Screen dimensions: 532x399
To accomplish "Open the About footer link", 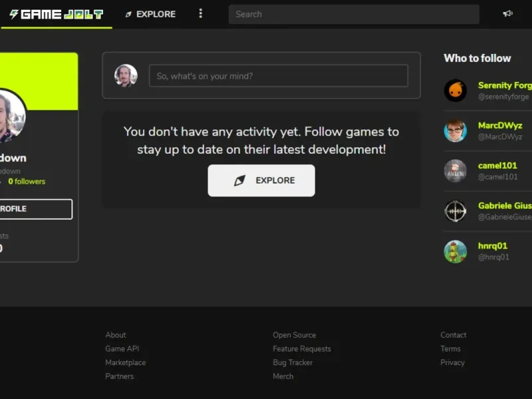I will click(116, 335).
